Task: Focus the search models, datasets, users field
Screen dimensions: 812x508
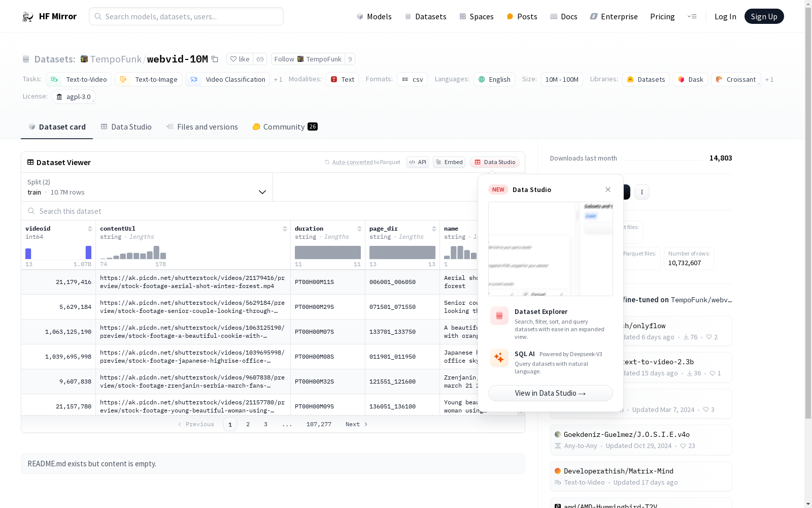Action: 186,16
